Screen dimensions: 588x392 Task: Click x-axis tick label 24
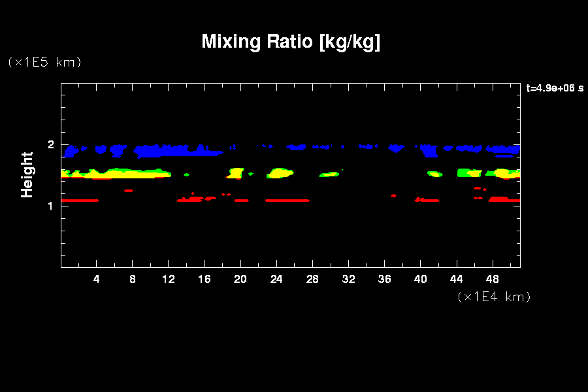click(276, 279)
